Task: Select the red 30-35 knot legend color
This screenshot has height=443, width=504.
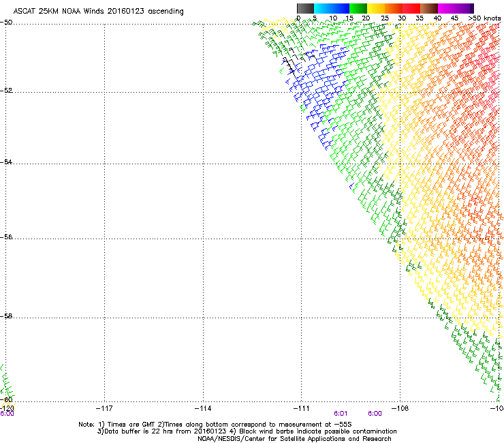Action: coord(411,8)
